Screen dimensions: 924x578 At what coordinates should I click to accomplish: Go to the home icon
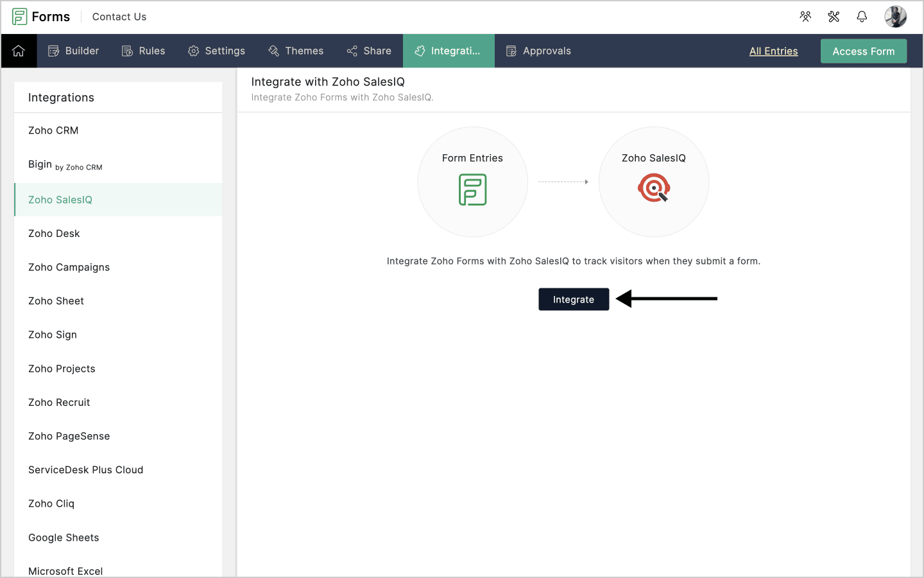tap(19, 51)
